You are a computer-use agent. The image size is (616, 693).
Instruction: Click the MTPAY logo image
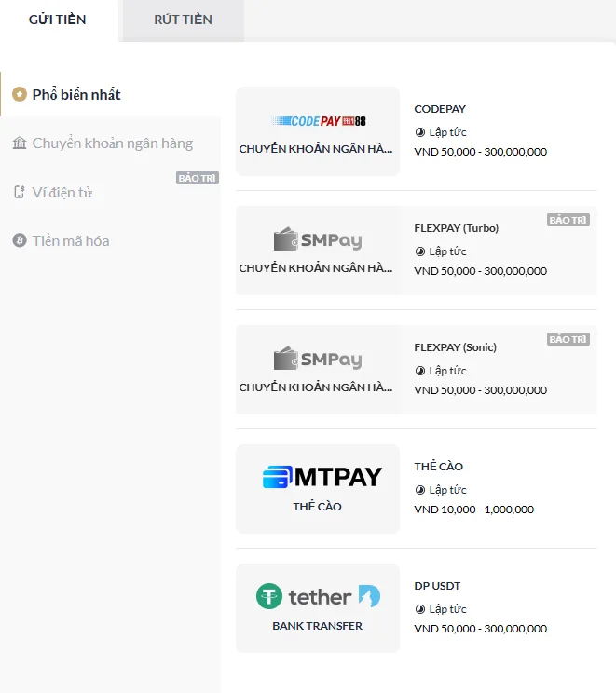point(322,477)
